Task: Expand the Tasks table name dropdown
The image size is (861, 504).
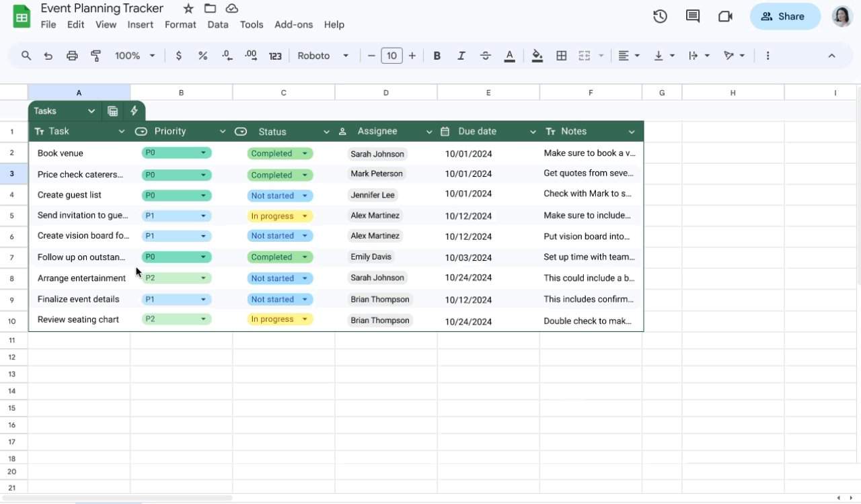Action: (x=91, y=111)
